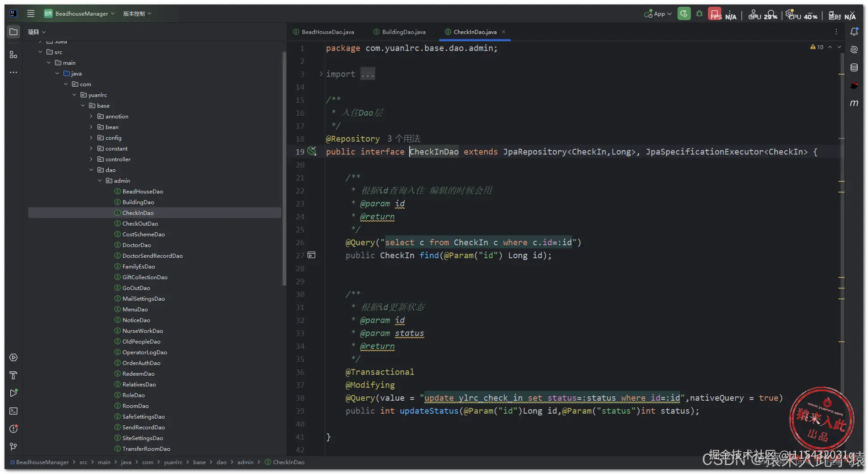This screenshot has height=474, width=868.
Task: Open the Terminal tool window
Action: 13,411
